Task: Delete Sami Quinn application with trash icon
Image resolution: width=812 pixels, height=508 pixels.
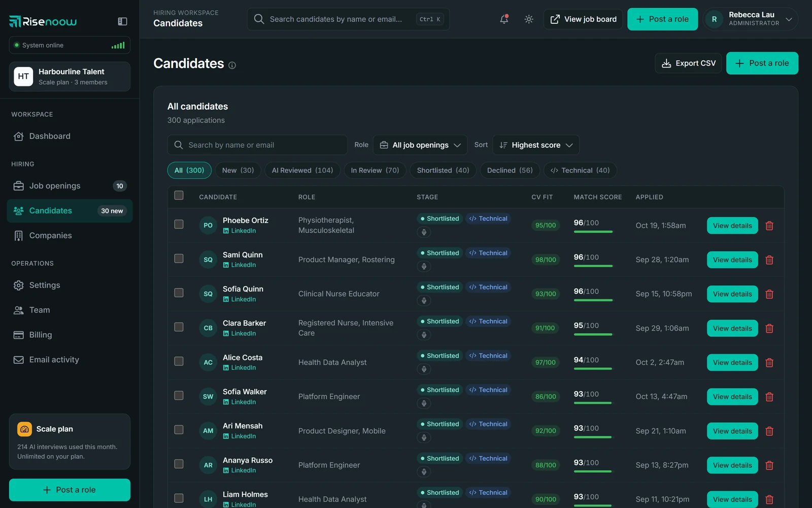Action: 769,260
